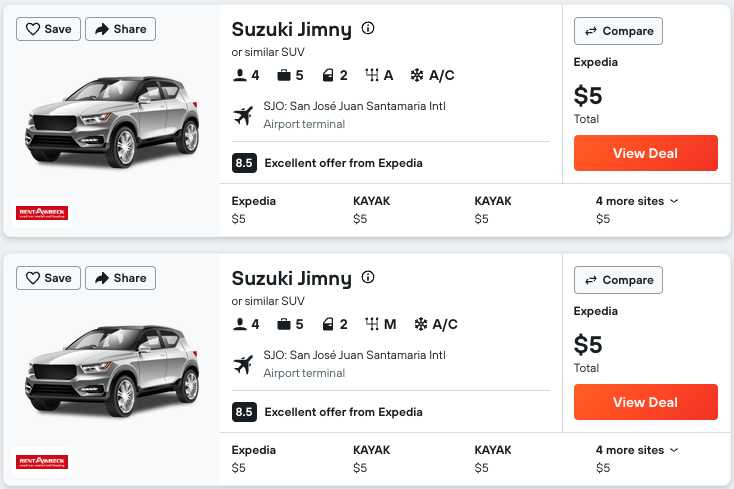The width and height of the screenshot is (734, 489).
Task: Click Airport terminal text on manual Jimny card
Action: [304, 373]
